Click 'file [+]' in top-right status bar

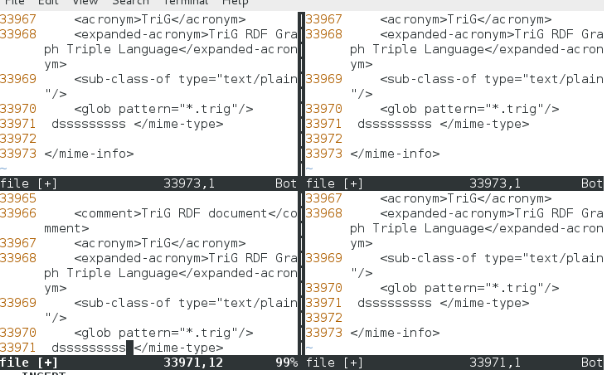(335, 184)
